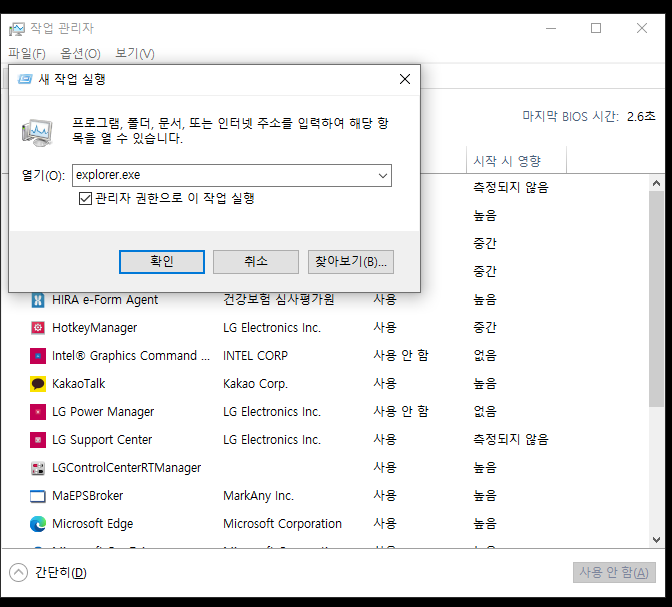Click the computer monitor icon in run dialog
The height and width of the screenshot is (607, 672).
(37, 132)
